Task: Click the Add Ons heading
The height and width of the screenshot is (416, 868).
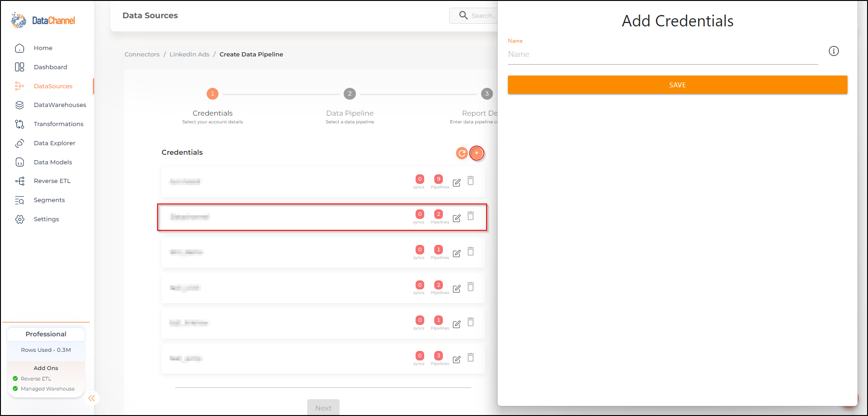Action: [x=46, y=368]
